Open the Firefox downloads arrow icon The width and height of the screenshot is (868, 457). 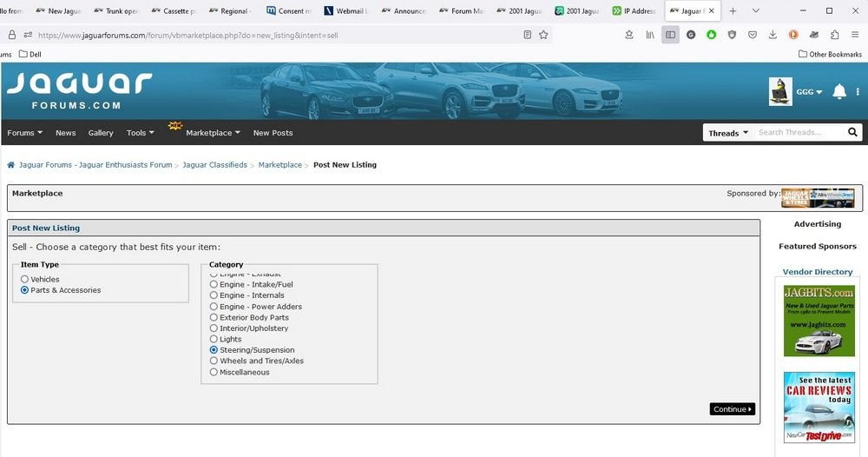[x=772, y=35]
